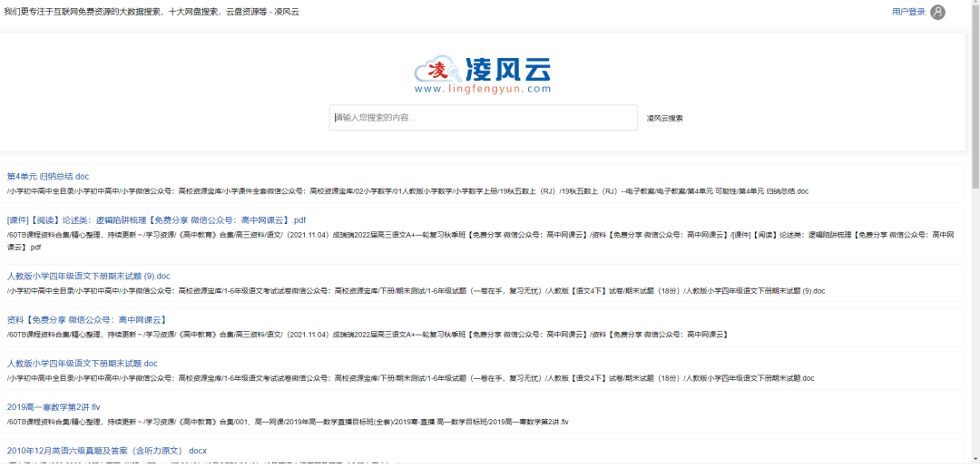The height and width of the screenshot is (467, 980).
Task: Click the file path under 人教版 期末试题 (9).doc
Action: point(416,291)
